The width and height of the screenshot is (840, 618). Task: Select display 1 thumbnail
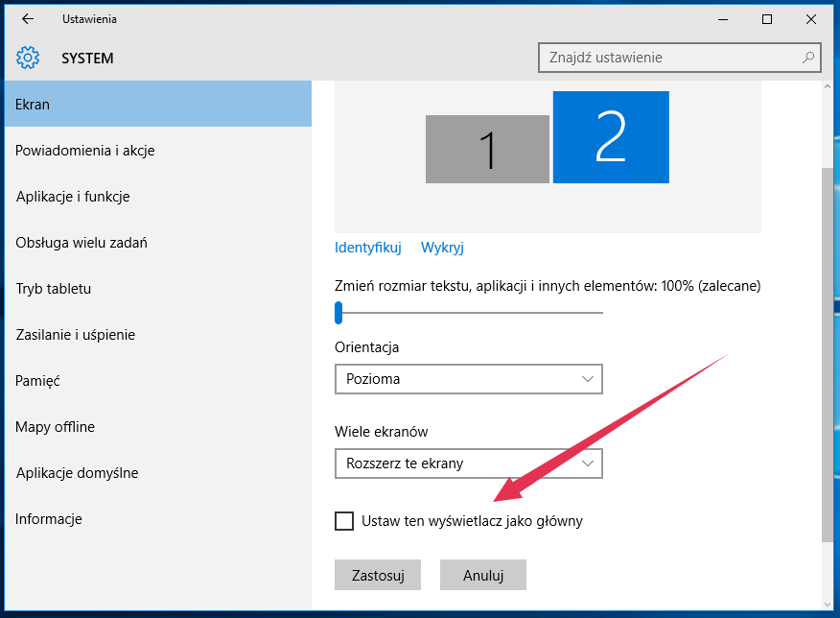pos(487,149)
